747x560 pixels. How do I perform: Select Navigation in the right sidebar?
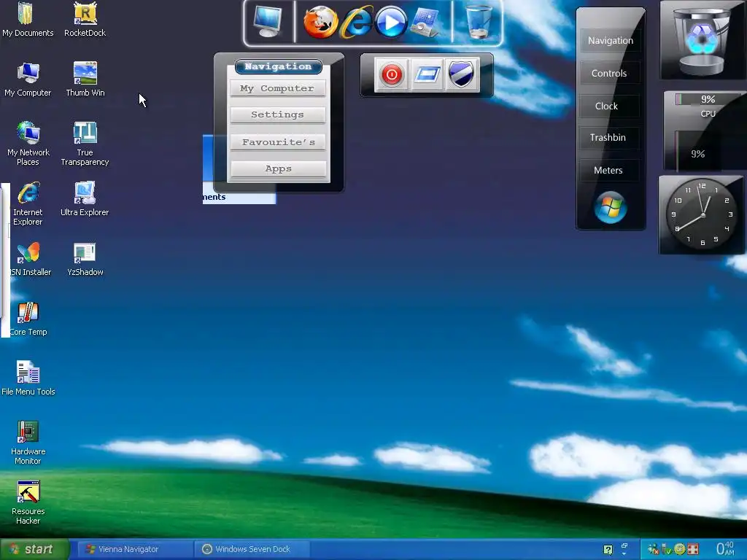pos(611,41)
